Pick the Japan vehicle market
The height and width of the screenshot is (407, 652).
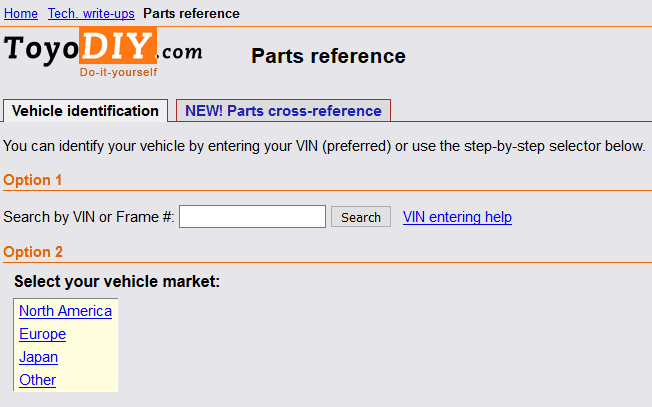(38, 357)
